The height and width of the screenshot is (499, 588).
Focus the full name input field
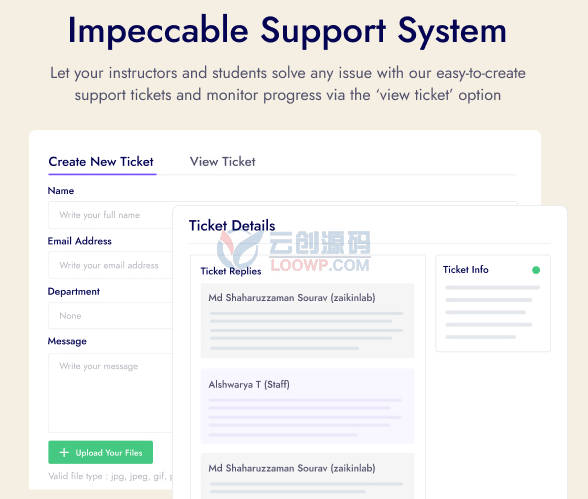click(110, 215)
